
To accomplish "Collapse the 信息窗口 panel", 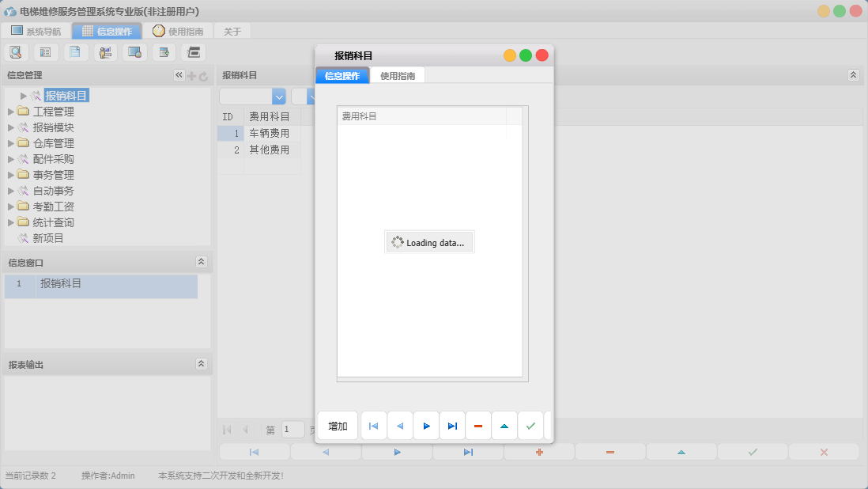I will click(201, 262).
